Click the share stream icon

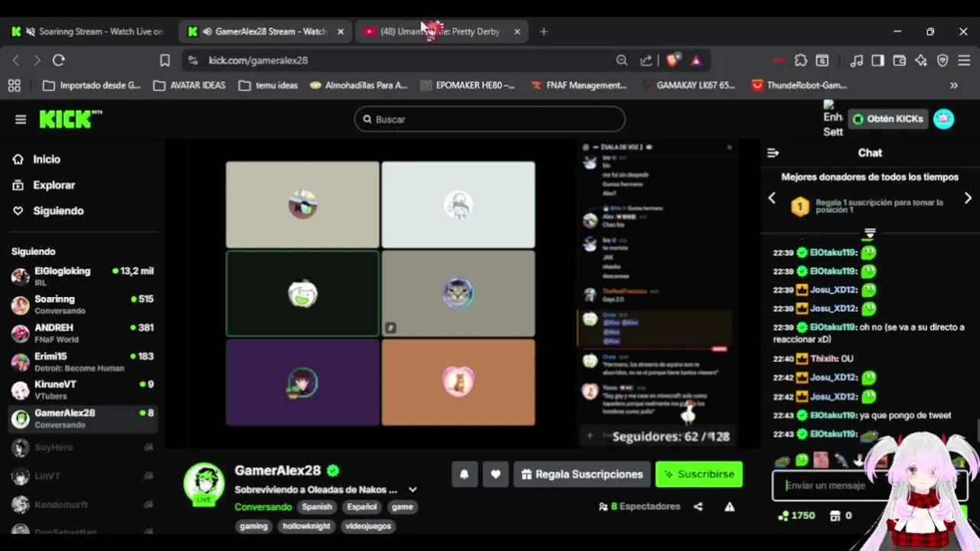(x=698, y=507)
